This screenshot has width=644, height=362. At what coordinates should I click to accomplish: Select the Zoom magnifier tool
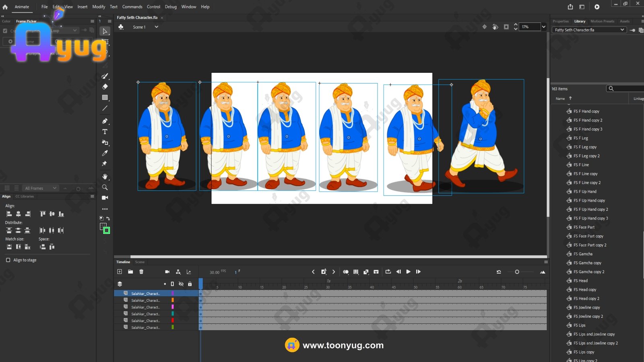click(105, 187)
